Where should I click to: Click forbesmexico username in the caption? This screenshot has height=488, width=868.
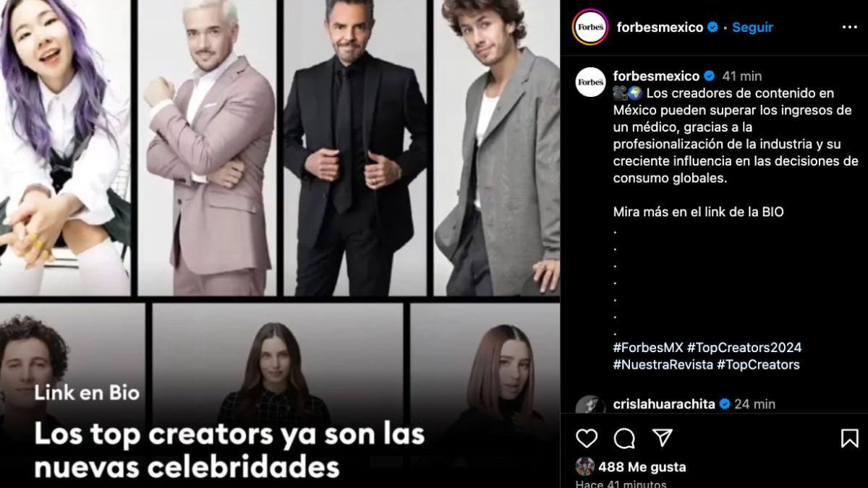(656, 76)
